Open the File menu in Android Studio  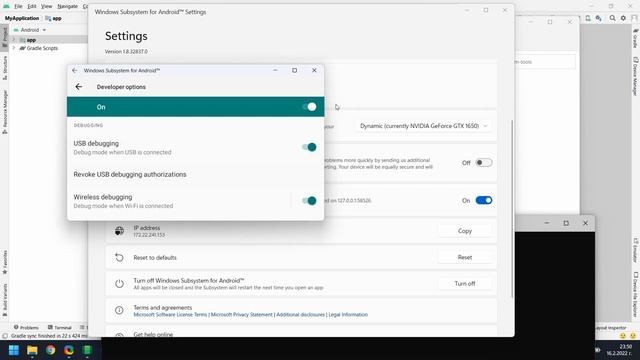click(18, 6)
